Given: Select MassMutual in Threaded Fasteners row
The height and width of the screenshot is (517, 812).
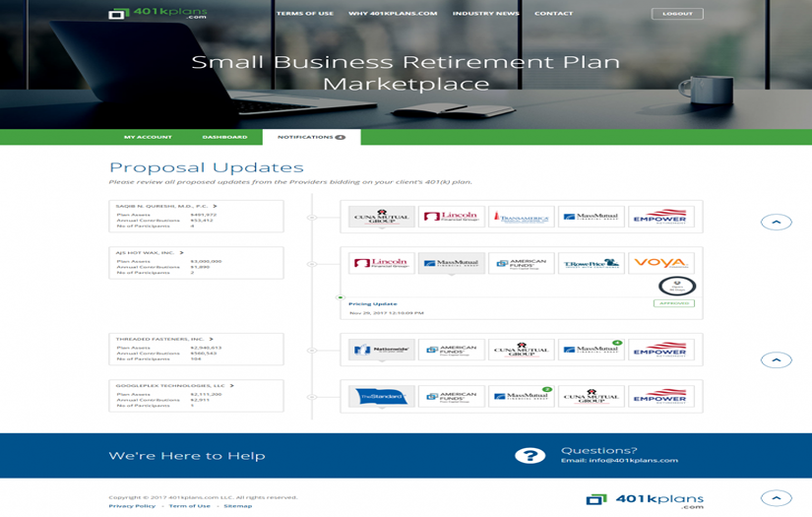Looking at the screenshot, I should (591, 350).
